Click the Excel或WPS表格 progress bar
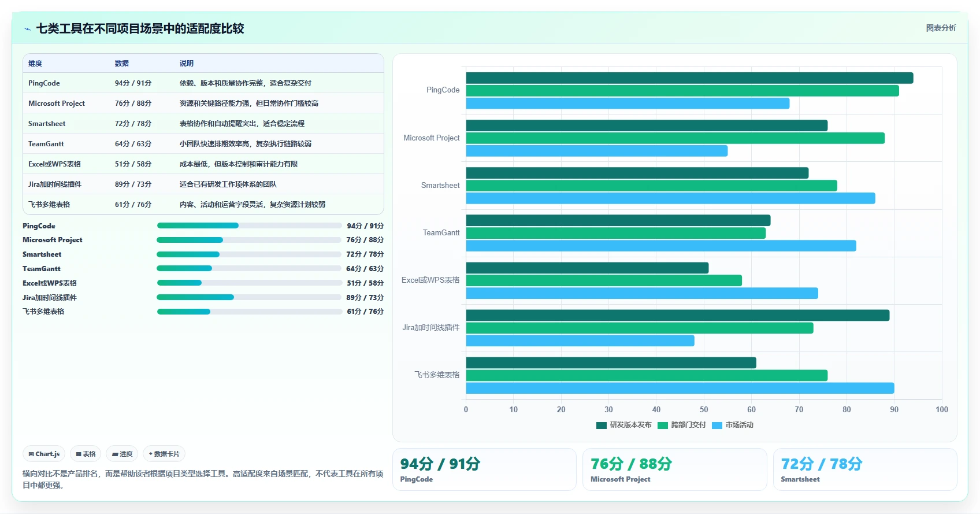 pos(249,283)
